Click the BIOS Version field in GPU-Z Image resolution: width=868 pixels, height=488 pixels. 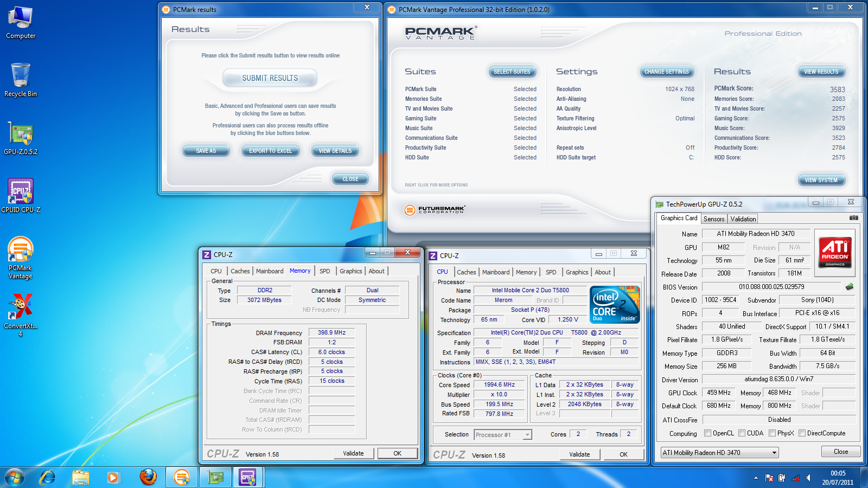click(771, 287)
